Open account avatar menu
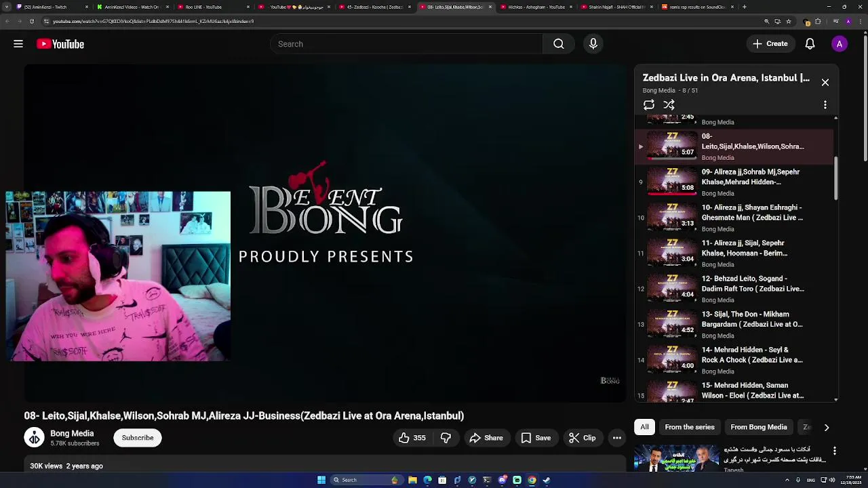Screen dimensions: 868x488 click(840, 44)
